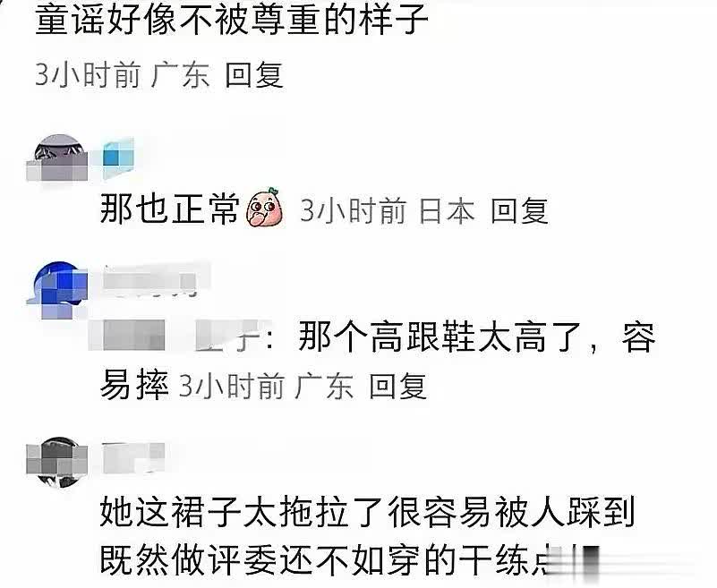Select the comment text 童谣好像不被尊重的样子
The image size is (717, 588).
(x=232, y=22)
